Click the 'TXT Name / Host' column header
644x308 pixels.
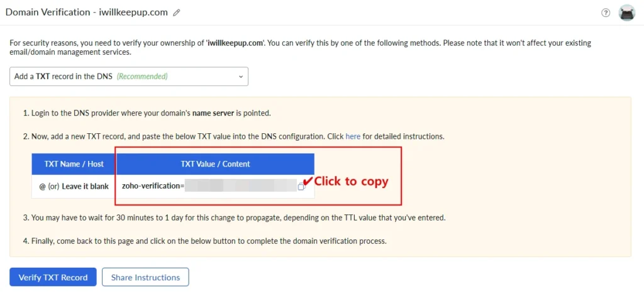[x=74, y=164]
